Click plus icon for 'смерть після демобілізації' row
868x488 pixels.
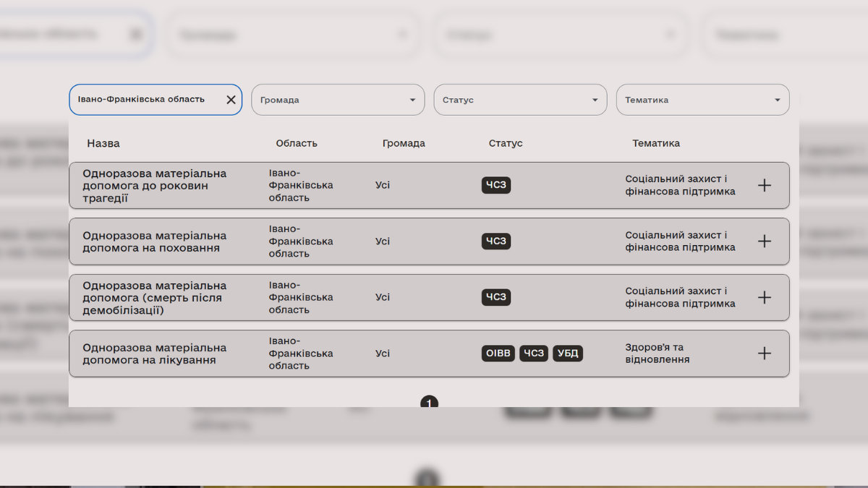tap(764, 297)
